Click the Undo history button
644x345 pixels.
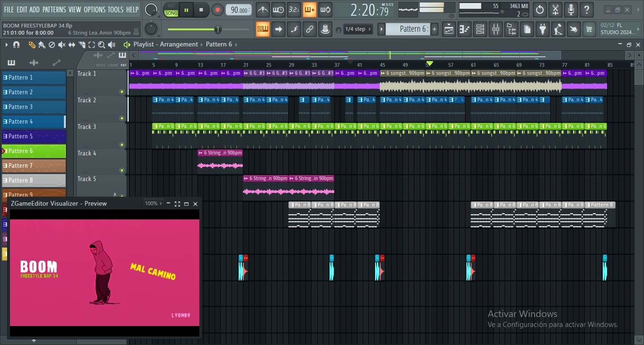click(539, 9)
